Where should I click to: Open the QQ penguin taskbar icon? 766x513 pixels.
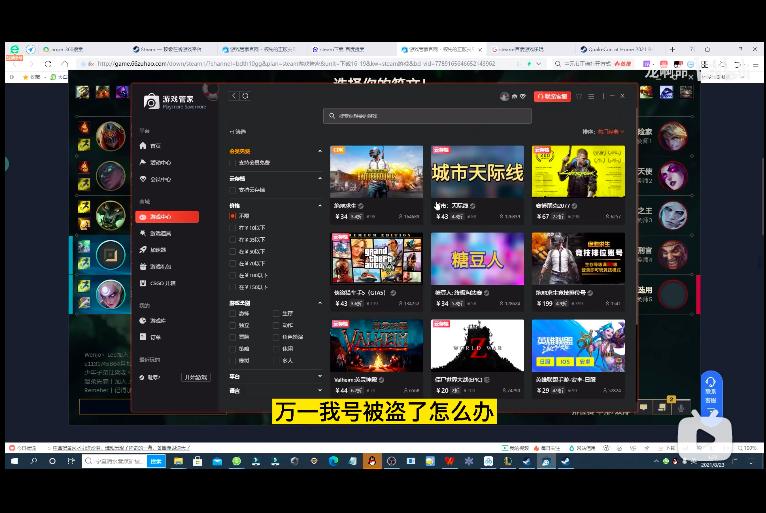click(x=372, y=461)
